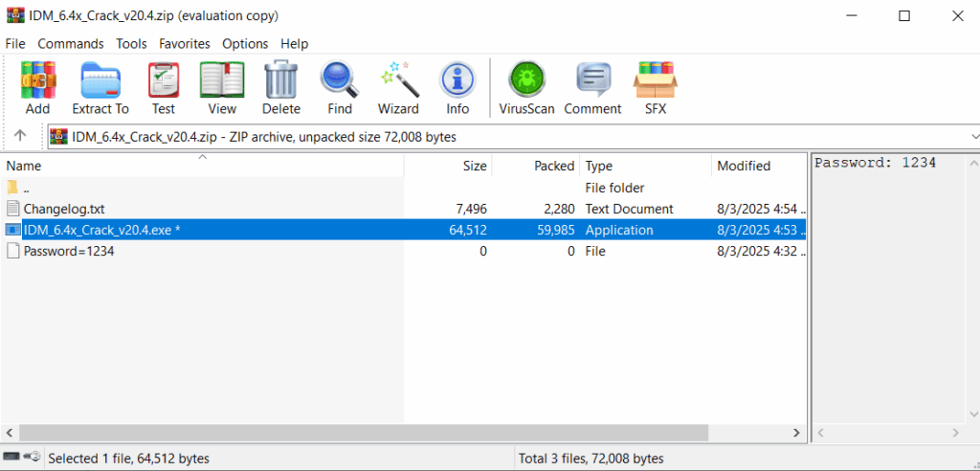This screenshot has height=471, width=980.
Task: Open the Help menu
Action: [x=295, y=44]
